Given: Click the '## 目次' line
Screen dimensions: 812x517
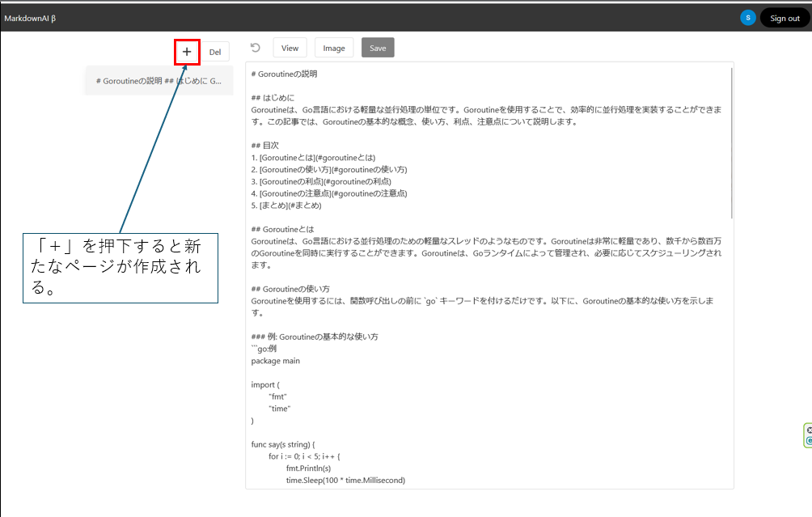Looking at the screenshot, I should [265, 146].
